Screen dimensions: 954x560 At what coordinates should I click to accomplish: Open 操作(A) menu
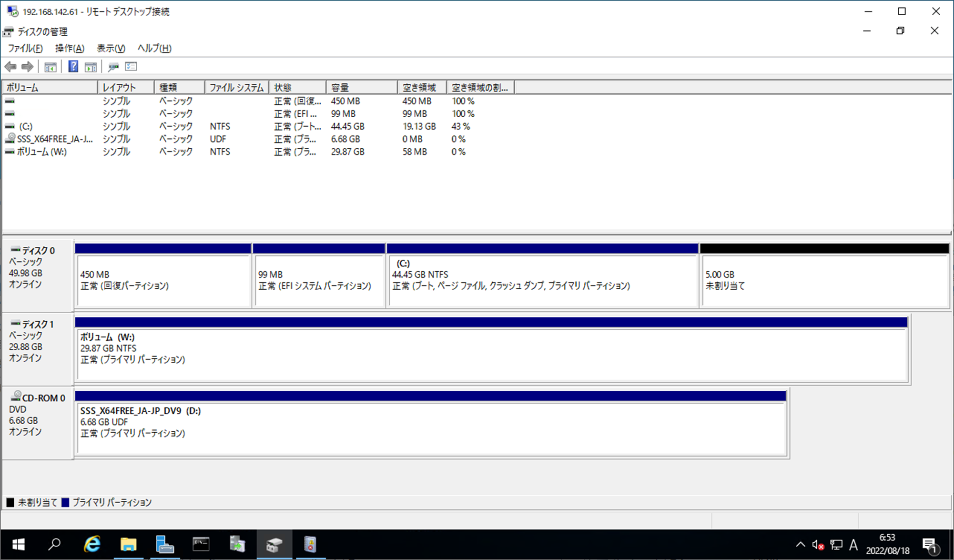pyautogui.click(x=70, y=48)
